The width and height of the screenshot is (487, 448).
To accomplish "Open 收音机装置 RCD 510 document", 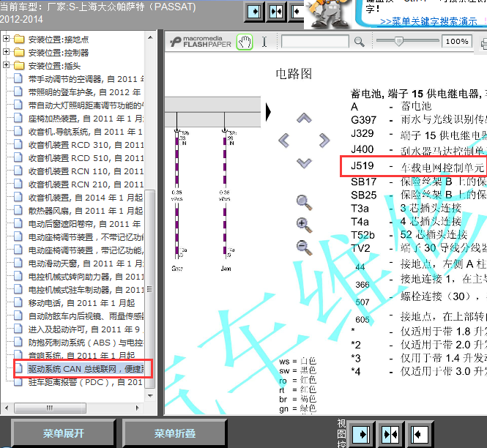I will 86,158.
